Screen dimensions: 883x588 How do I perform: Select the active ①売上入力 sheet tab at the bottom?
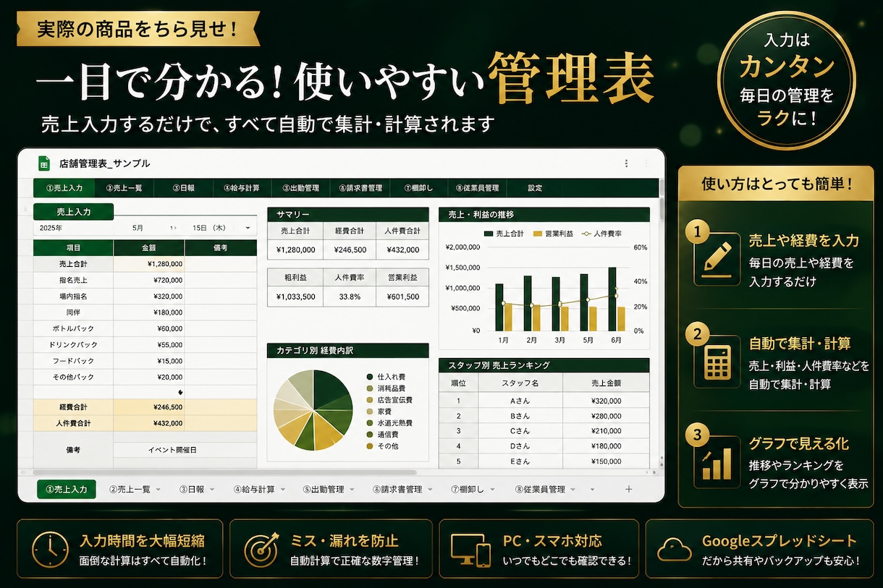[x=67, y=490]
